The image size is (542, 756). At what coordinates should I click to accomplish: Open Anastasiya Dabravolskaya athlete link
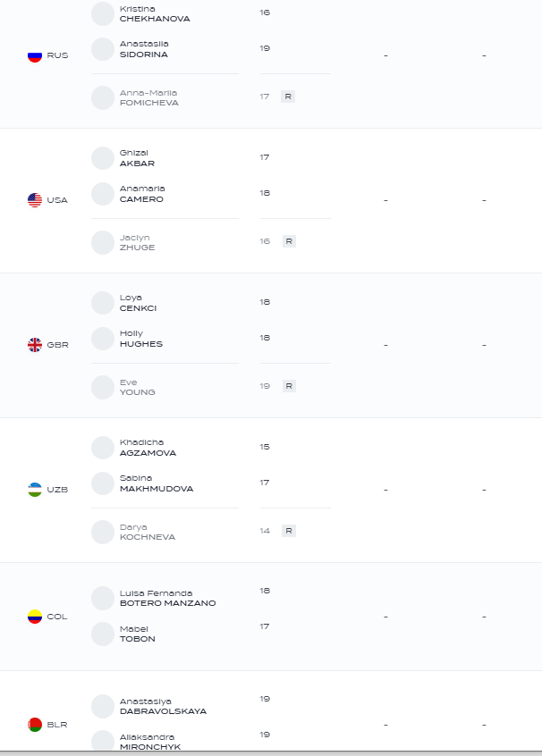(163, 706)
